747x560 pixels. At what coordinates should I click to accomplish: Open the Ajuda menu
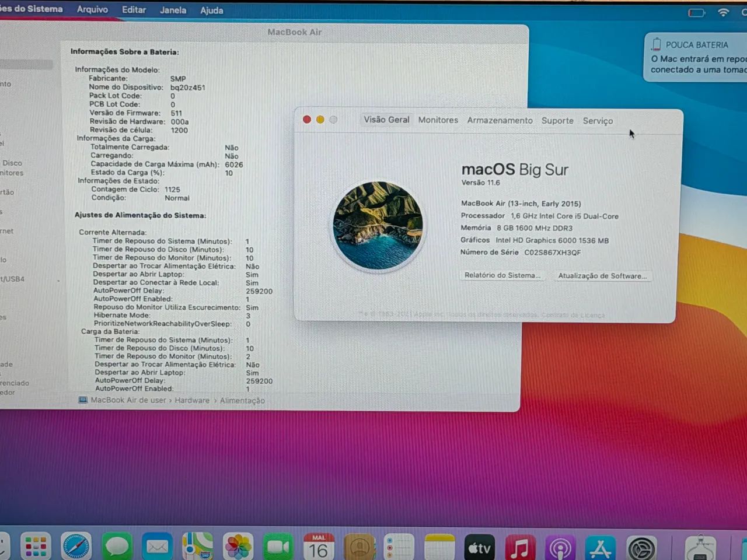(x=211, y=10)
